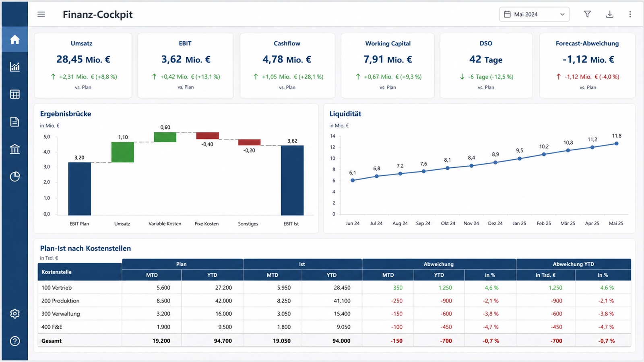Click the Feb 25 data point 10,2

tap(544, 154)
